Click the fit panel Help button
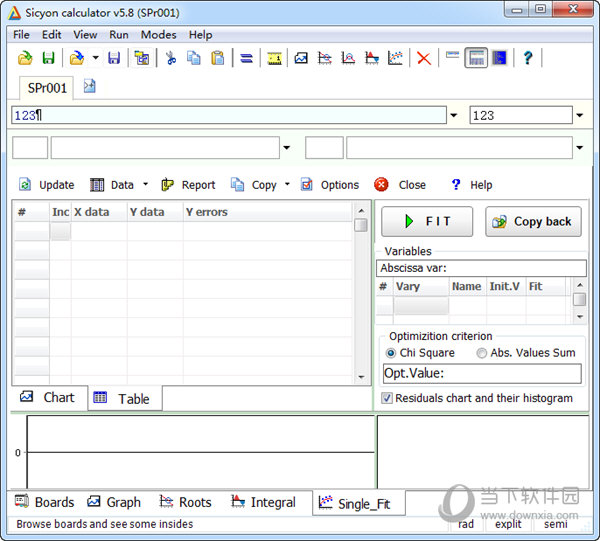The image size is (600, 541). (x=471, y=185)
